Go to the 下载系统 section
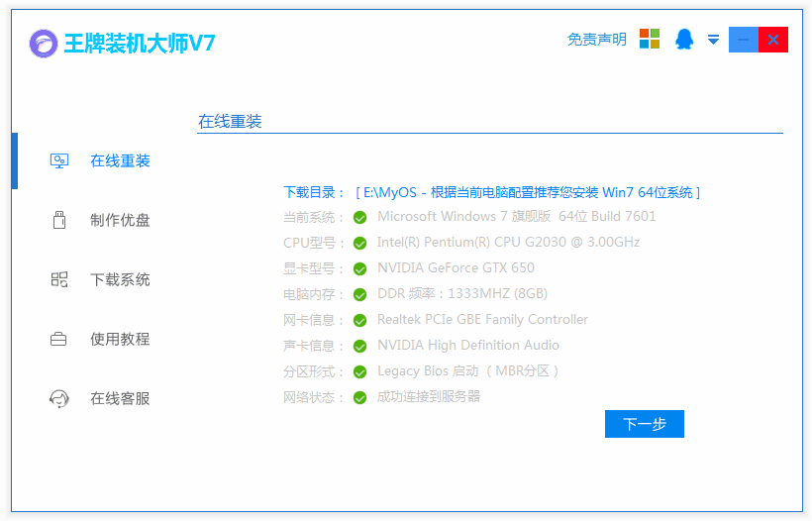Image resolution: width=812 pixels, height=521 pixels. 120,279
